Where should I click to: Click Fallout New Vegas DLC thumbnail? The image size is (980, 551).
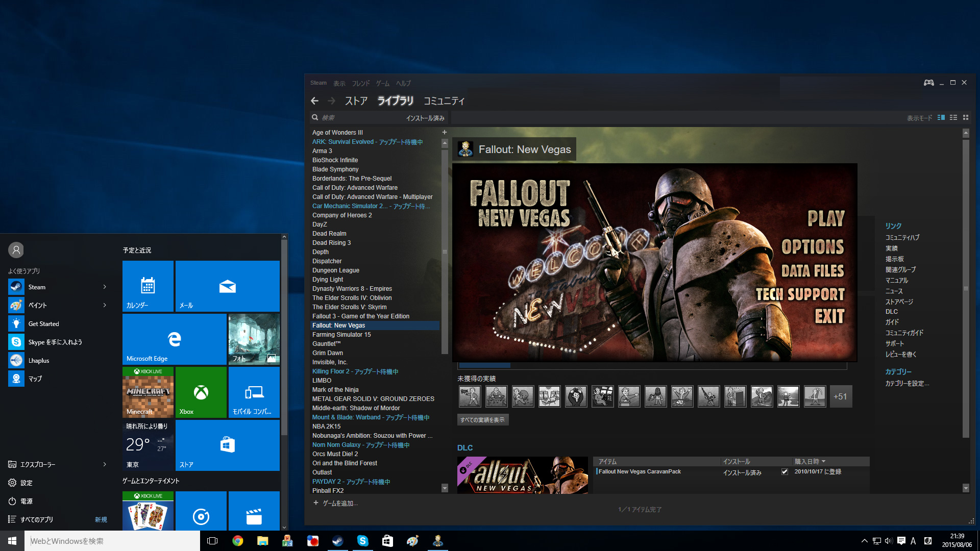(523, 475)
